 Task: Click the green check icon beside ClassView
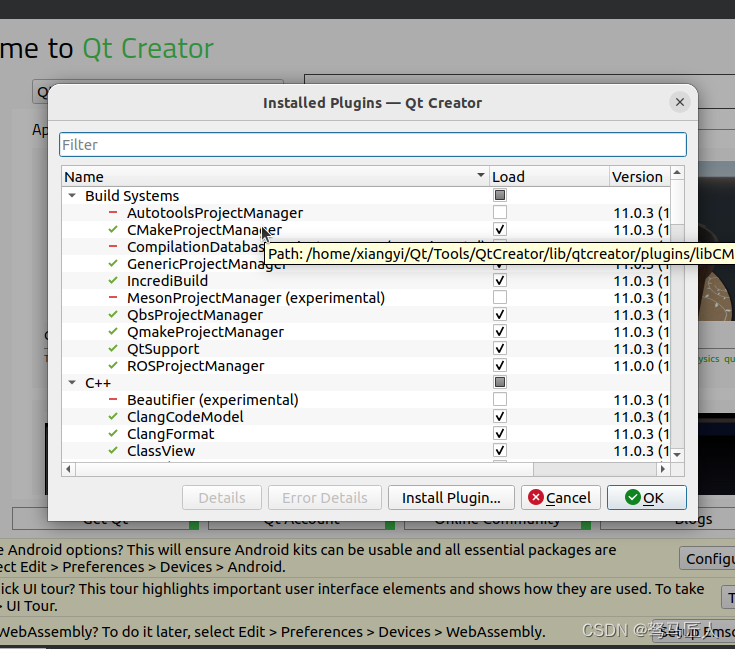(x=112, y=450)
